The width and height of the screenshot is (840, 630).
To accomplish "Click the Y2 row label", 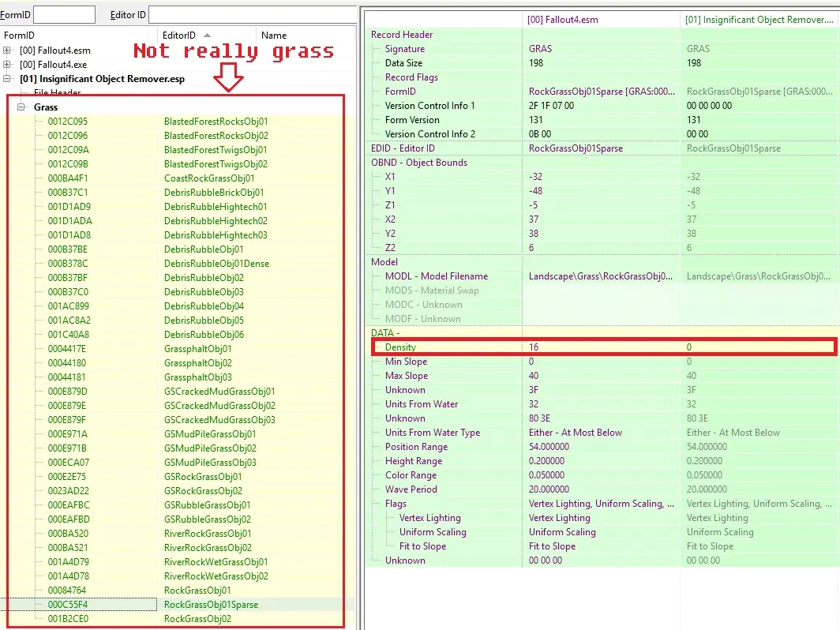I will (x=390, y=234).
